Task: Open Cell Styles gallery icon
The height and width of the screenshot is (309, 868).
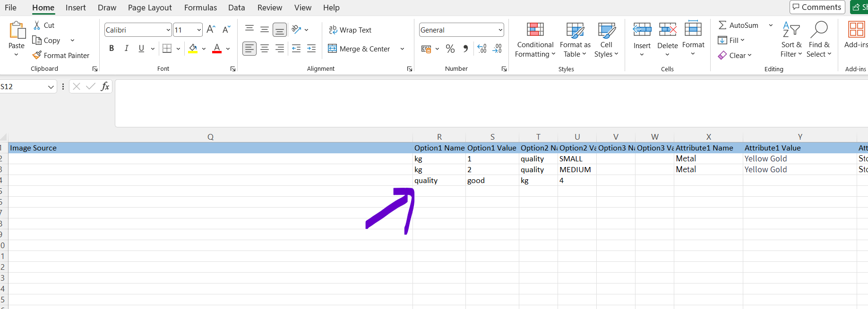Action: (x=607, y=30)
